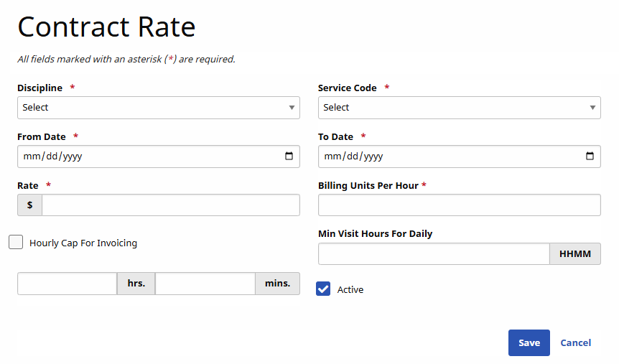The height and width of the screenshot is (364, 619).
Task: Select the month segment in From Date
Action: coord(31,157)
